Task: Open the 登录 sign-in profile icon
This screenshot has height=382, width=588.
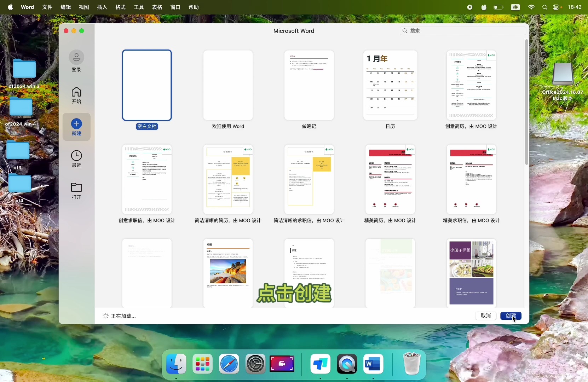Action: (x=76, y=57)
